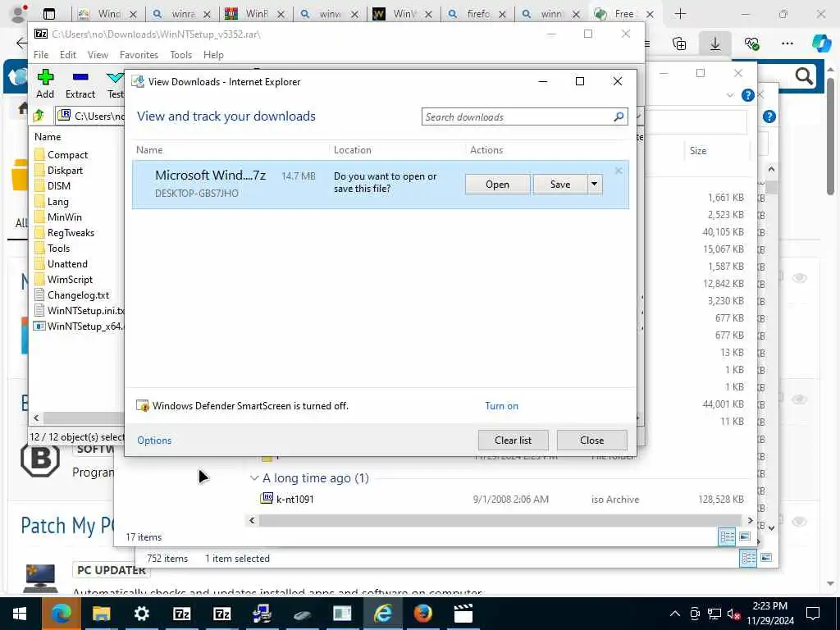Select the RegTweaks folder in 7-Zip
This screenshot has width=840, height=630.
(71, 232)
